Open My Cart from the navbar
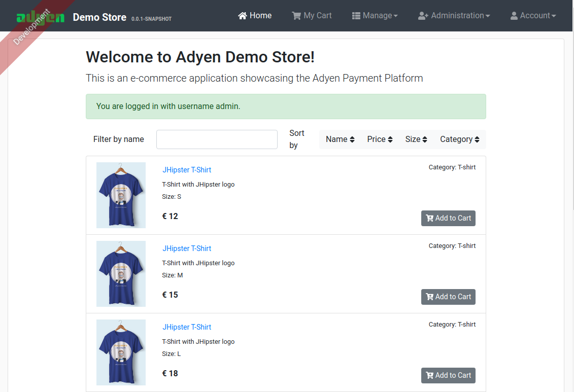The height and width of the screenshot is (392, 574). (312, 16)
